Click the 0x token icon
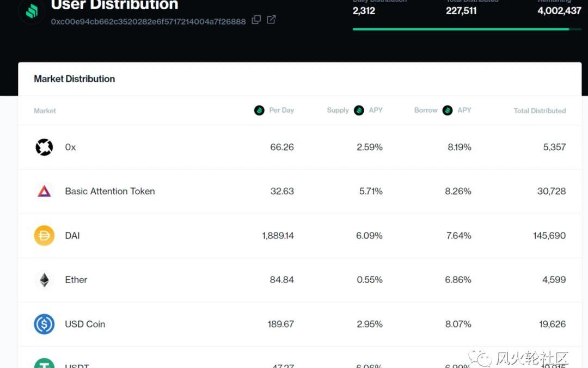Viewport: 588px width, 368px height. click(44, 147)
